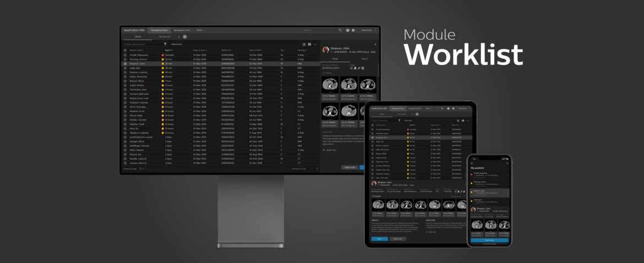Image resolution: width=644 pixels, height=263 pixels.
Task: Tap the export icon on the tablet toolbar
Action: [458, 120]
